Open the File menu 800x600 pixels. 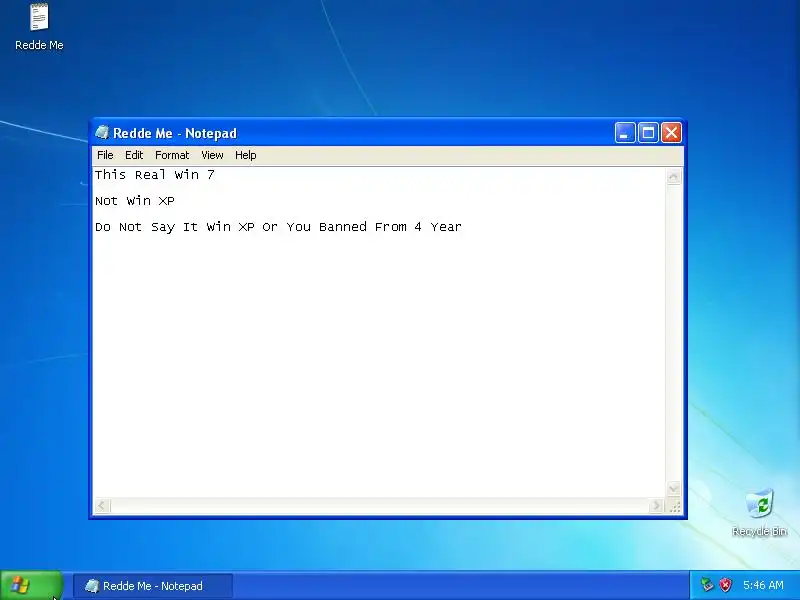click(105, 155)
